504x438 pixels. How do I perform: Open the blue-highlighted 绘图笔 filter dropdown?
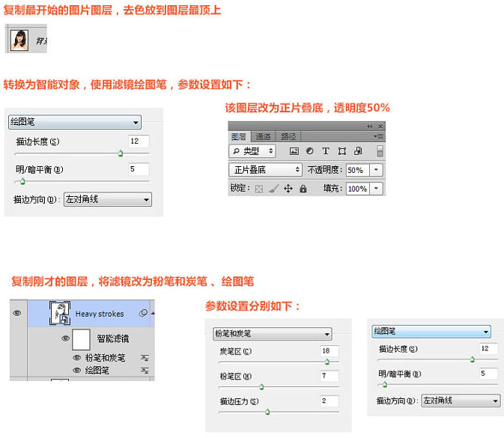point(431,332)
